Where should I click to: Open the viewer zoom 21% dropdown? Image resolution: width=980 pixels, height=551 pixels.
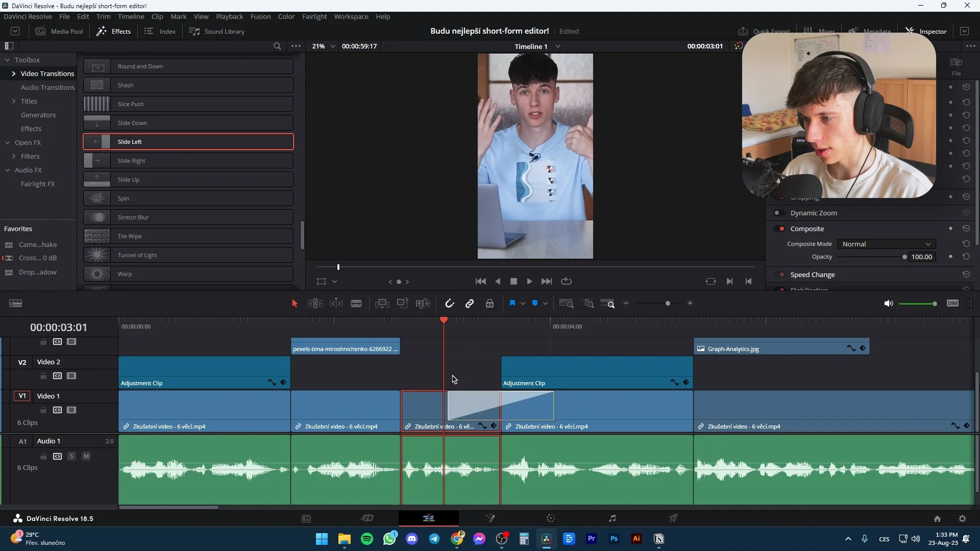(324, 46)
